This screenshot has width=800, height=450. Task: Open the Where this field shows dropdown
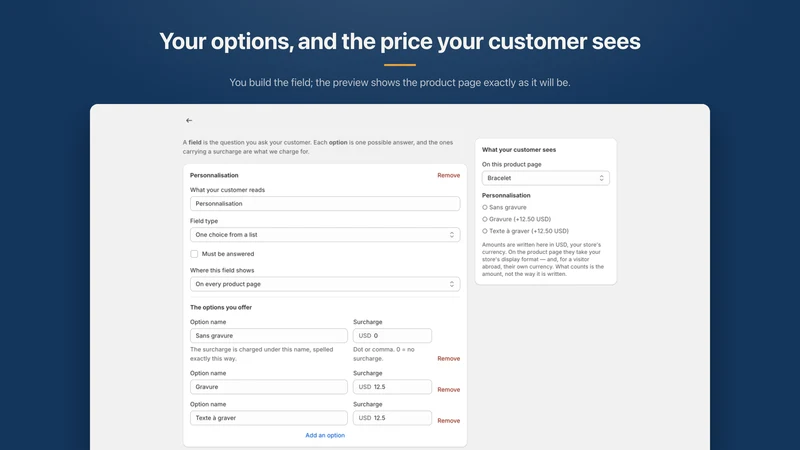point(325,284)
